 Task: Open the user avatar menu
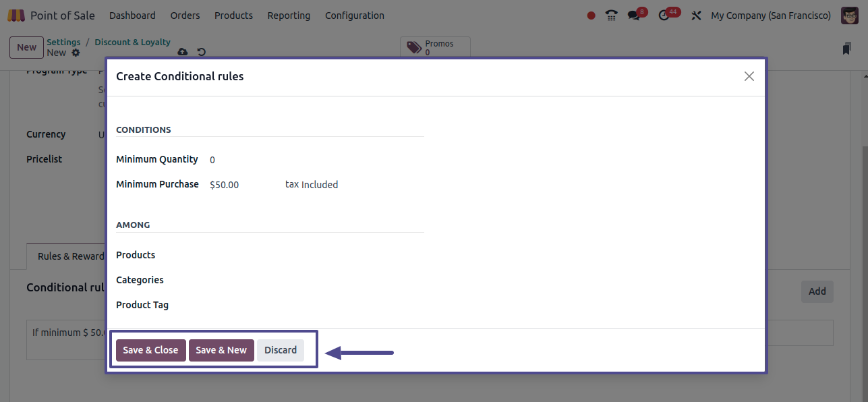(x=850, y=16)
